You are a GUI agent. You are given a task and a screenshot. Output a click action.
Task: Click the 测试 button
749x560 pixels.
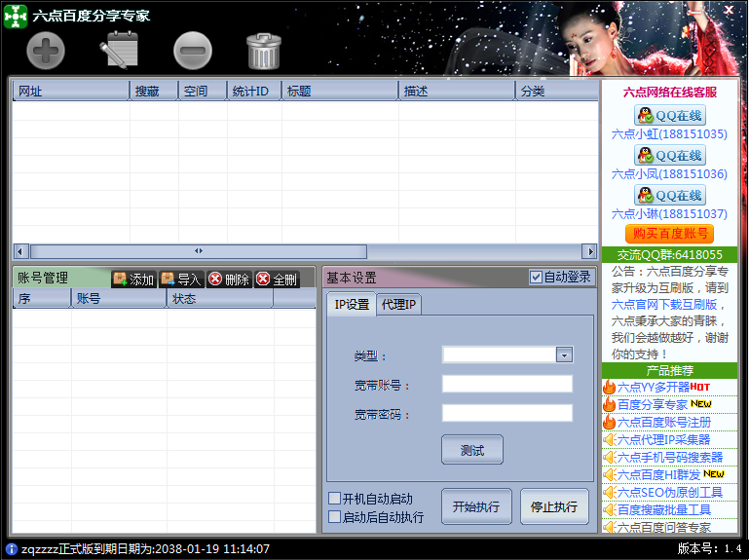[x=472, y=450]
